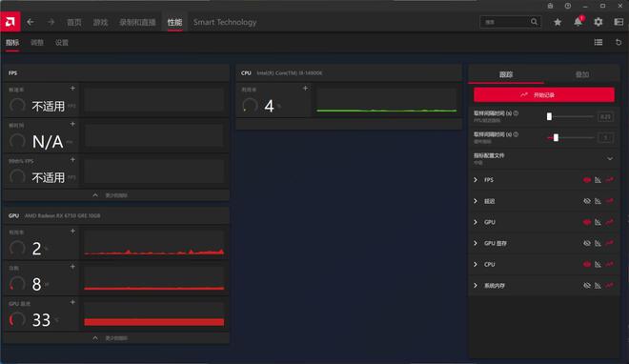This screenshot has height=364, width=629.
Task: Select the 指标 sub-tab
Action: pos(12,43)
